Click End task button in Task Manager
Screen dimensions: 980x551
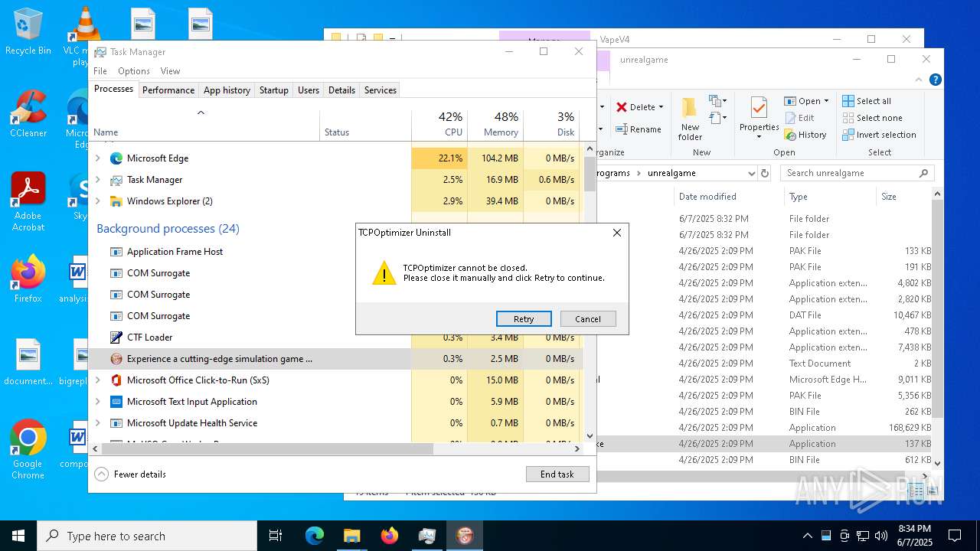[557, 474]
